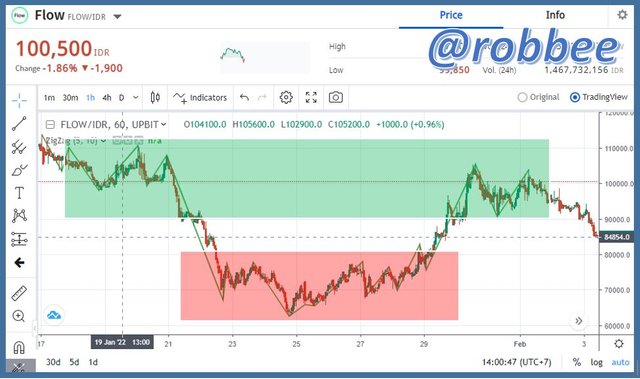This screenshot has height=379, width=640.
Task: Open chart properties gear in toolbar
Action: pyautogui.click(x=286, y=97)
